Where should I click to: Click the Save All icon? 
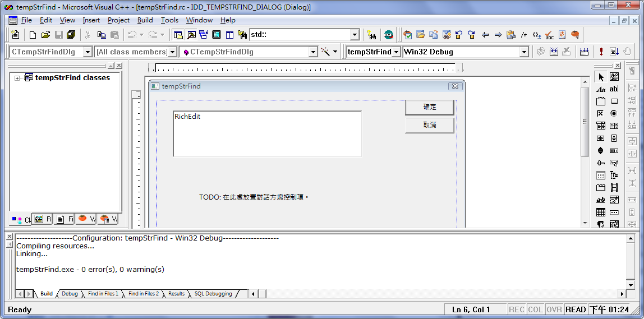(71, 35)
